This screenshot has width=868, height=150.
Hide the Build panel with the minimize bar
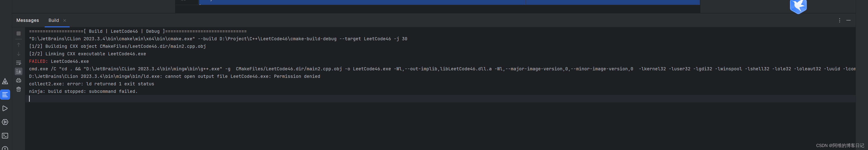849,20
